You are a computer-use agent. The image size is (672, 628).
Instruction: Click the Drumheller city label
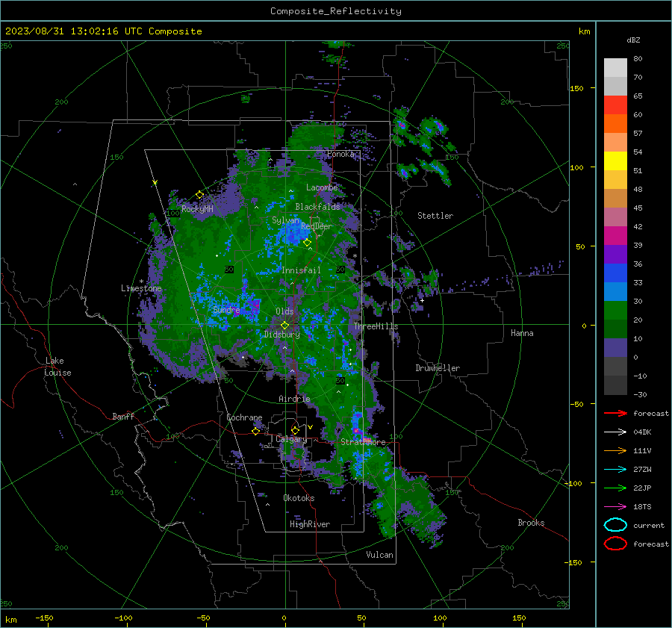click(x=438, y=368)
